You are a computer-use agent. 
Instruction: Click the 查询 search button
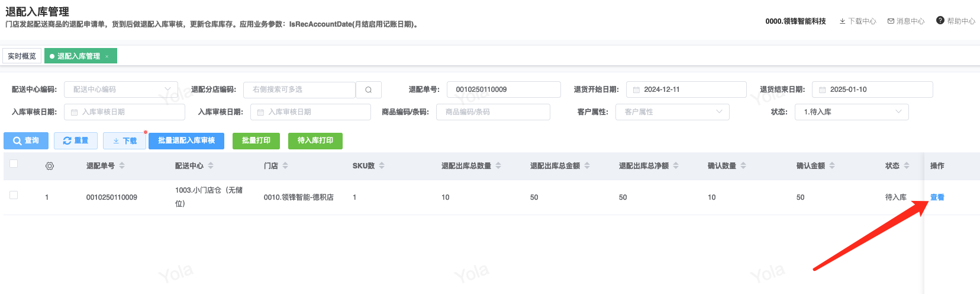click(26, 140)
